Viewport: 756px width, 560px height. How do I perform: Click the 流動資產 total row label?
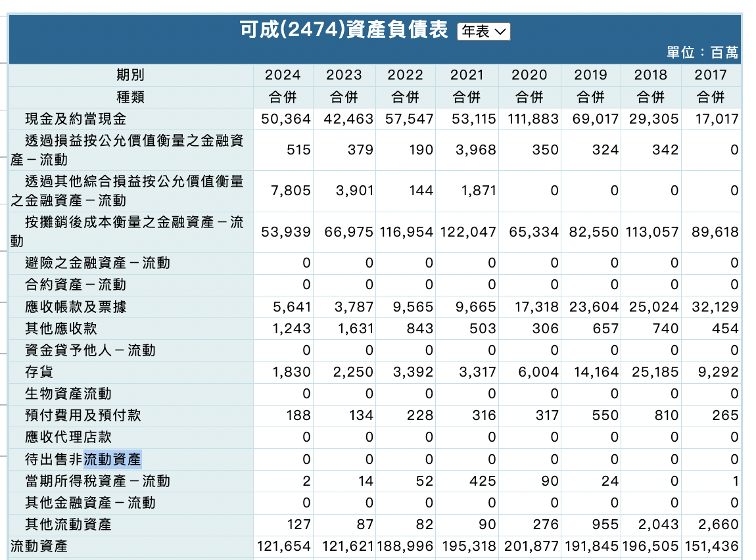tap(39, 546)
